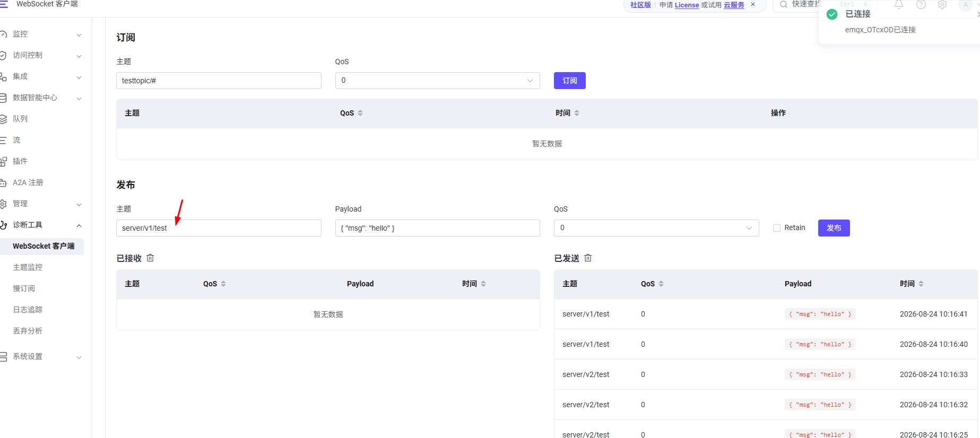Clear received messages with trash icon
980x438 pixels.
click(150, 258)
